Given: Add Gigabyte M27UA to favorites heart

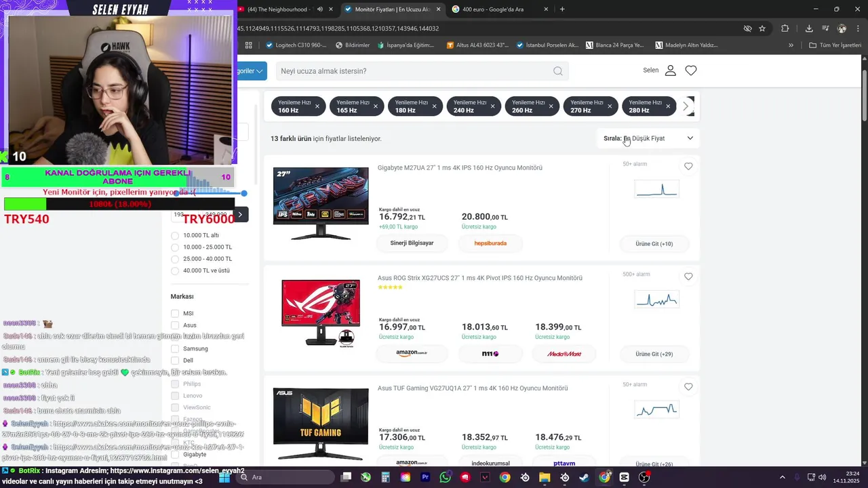Looking at the screenshot, I should pos(688,166).
